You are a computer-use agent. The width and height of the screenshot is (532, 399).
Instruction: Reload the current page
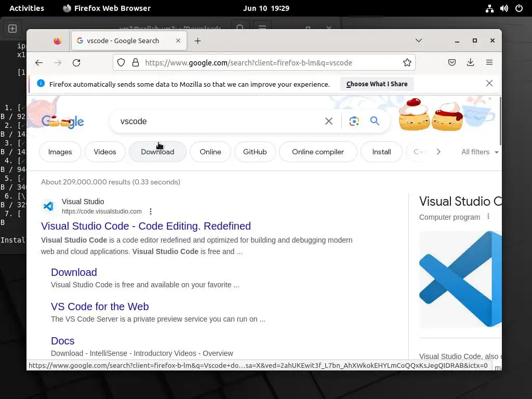77,63
